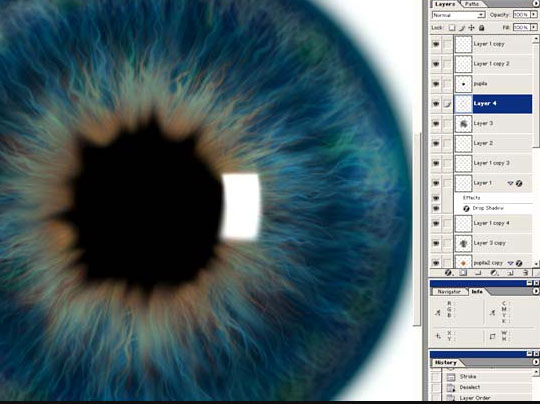This screenshot has width=540, height=404.
Task: Switch to the Paths tab
Action: (472, 4)
